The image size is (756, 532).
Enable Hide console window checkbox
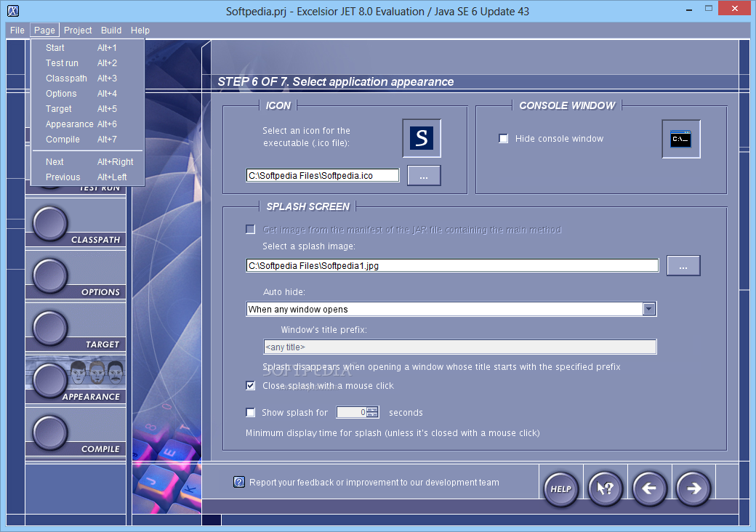pyautogui.click(x=503, y=139)
